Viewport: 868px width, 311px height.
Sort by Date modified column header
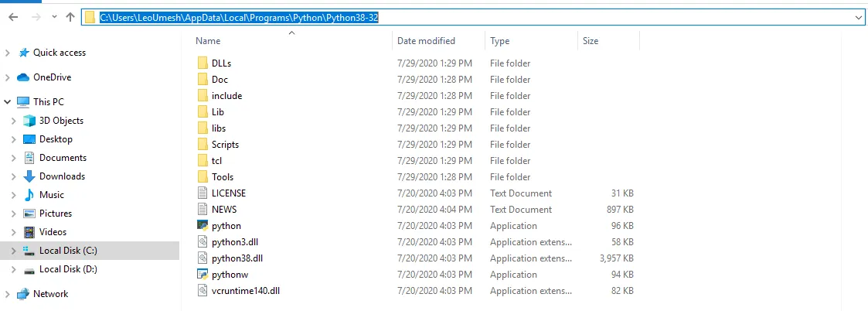[x=426, y=41]
